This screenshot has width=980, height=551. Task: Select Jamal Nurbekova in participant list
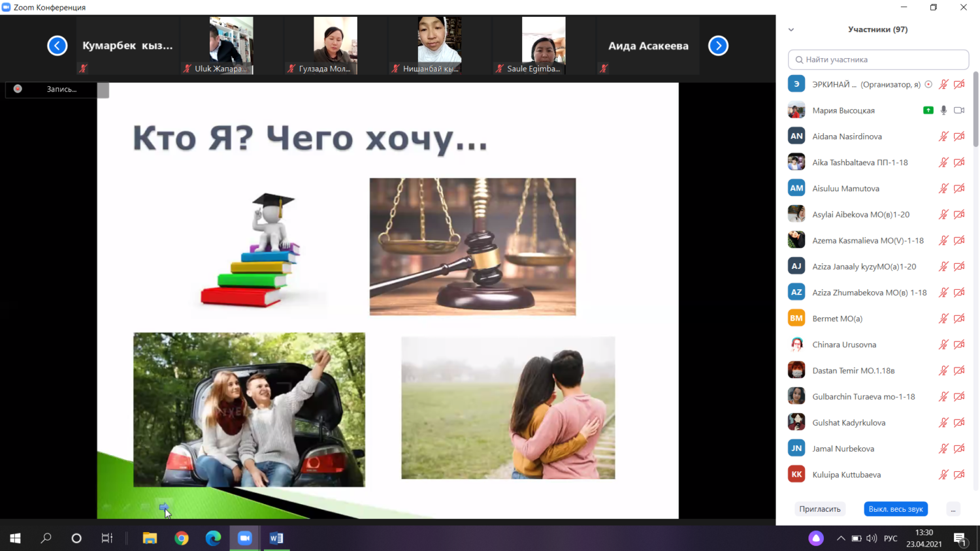click(x=843, y=449)
